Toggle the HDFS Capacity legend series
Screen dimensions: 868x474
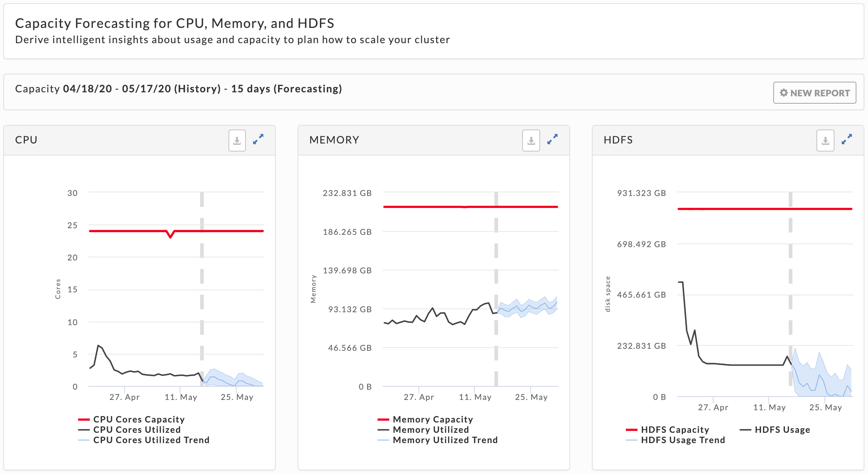[x=667, y=429]
